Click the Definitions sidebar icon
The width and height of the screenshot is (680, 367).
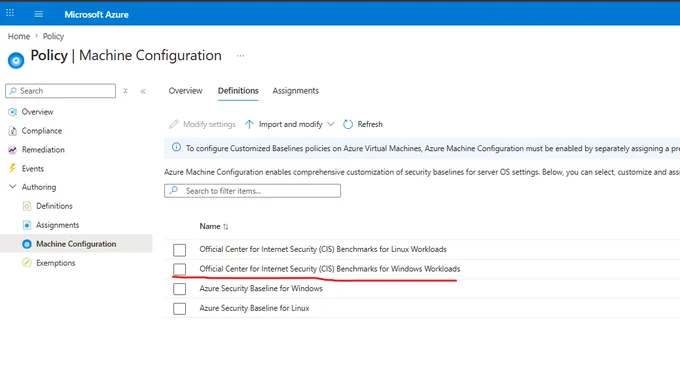[x=27, y=206]
